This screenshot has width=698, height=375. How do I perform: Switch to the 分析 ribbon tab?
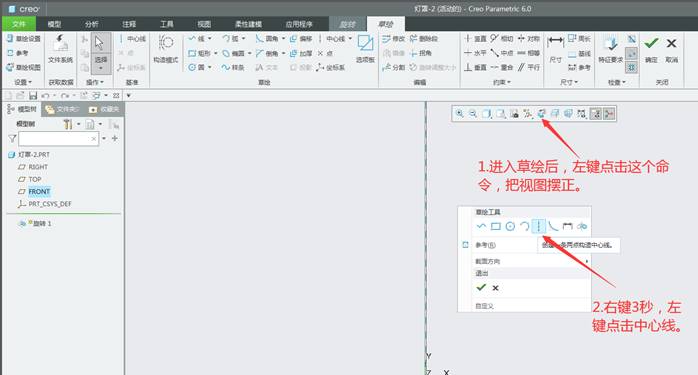click(92, 24)
